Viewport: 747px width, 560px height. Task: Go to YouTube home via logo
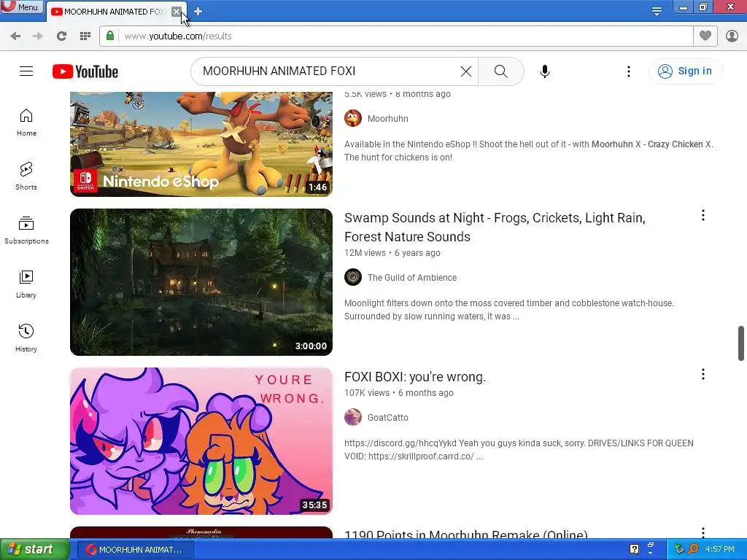point(85,71)
